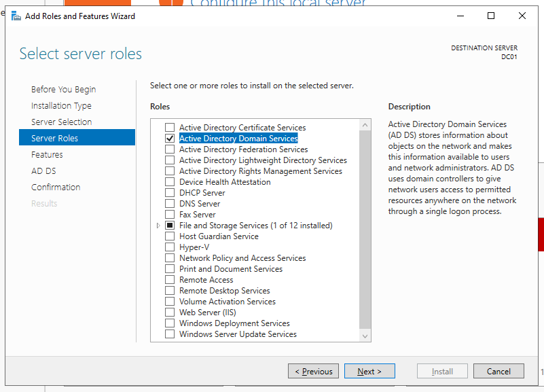Click roles list scroll up arrow

tap(365, 125)
